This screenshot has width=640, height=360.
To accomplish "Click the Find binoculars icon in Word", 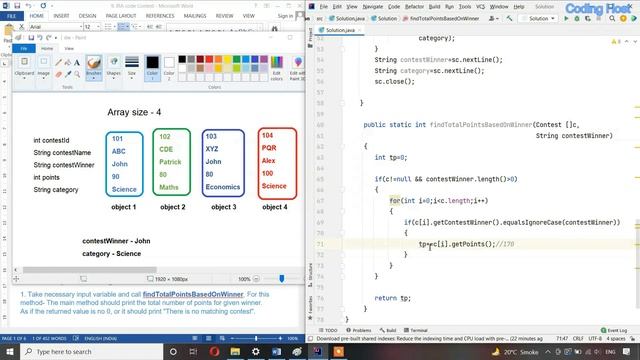I will [x=274, y=29].
